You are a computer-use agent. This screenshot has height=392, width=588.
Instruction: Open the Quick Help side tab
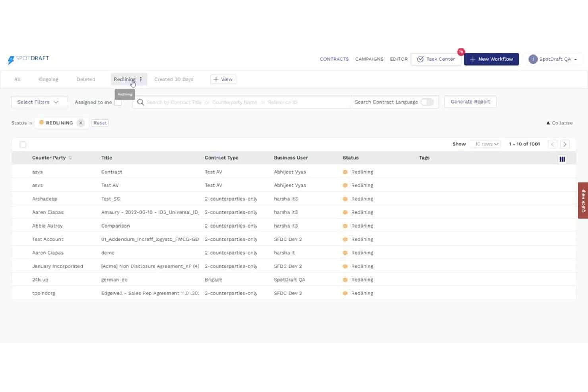click(583, 201)
